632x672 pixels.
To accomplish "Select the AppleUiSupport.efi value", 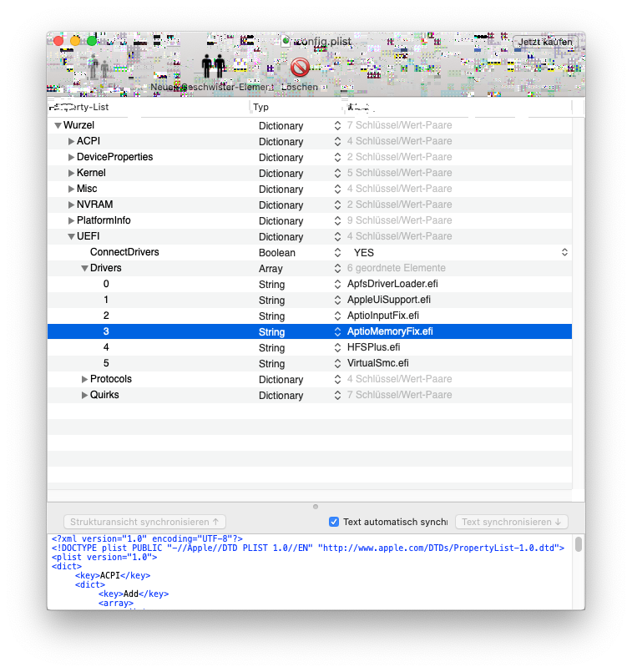I will click(388, 300).
